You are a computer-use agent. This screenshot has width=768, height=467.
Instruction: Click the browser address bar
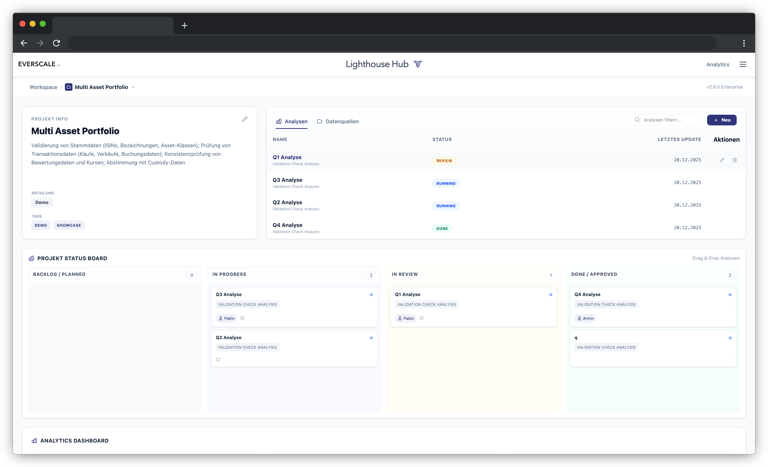coord(392,43)
